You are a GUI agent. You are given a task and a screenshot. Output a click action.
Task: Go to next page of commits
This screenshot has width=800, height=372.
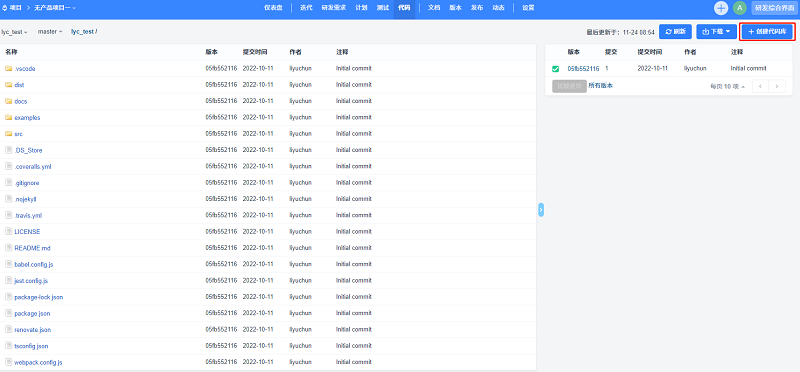tap(777, 86)
